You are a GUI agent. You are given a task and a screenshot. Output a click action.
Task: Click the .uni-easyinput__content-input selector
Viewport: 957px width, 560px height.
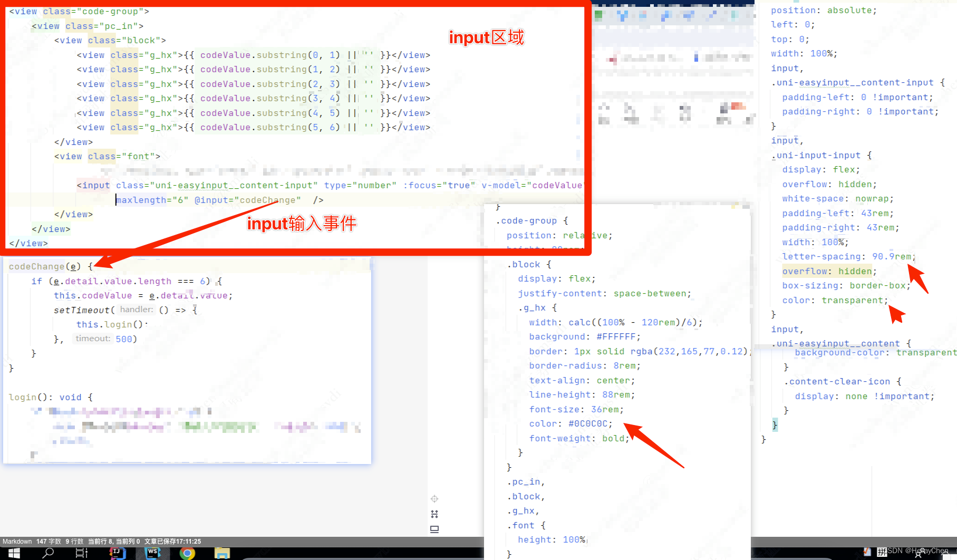tap(852, 83)
